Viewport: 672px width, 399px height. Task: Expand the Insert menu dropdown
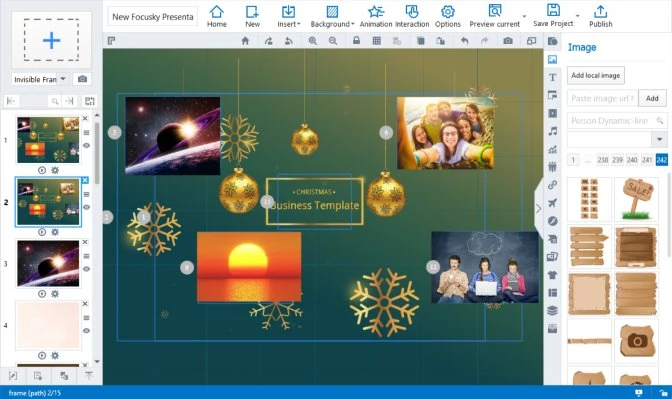[x=288, y=16]
